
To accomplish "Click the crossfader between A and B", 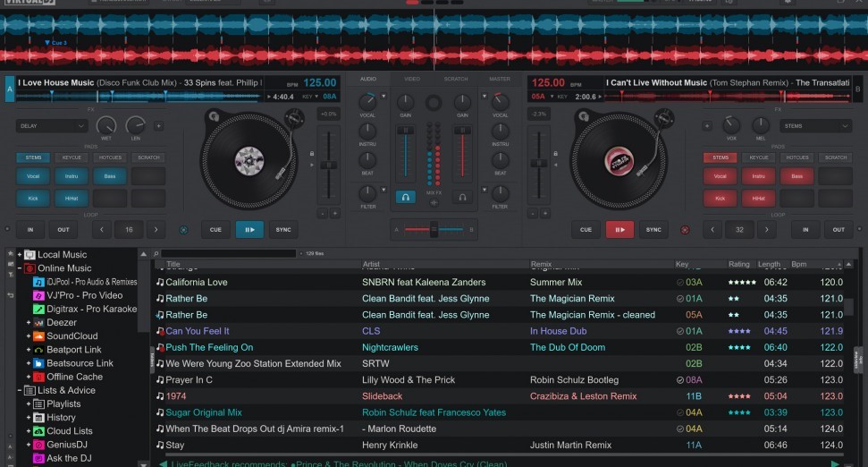I will 434,230.
